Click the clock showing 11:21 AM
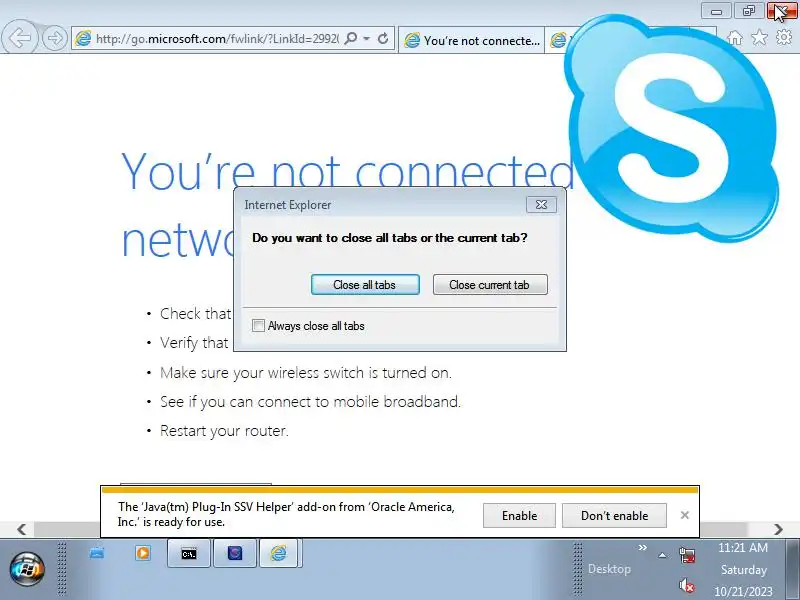Image resolution: width=800 pixels, height=600 pixels. pyautogui.click(x=743, y=547)
